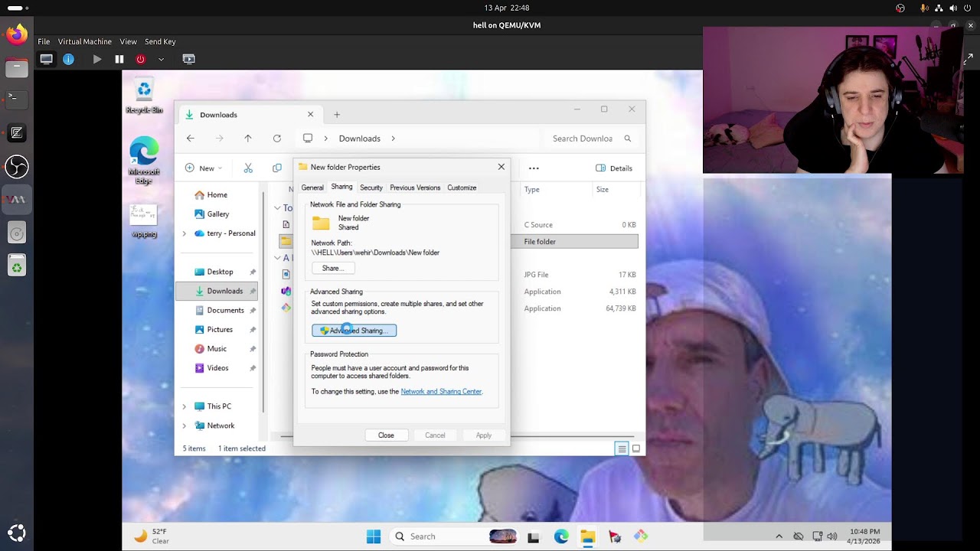Screen dimensions: 980x551
Task: Show virtual hardware details info icon
Action: pyautogui.click(x=68, y=59)
